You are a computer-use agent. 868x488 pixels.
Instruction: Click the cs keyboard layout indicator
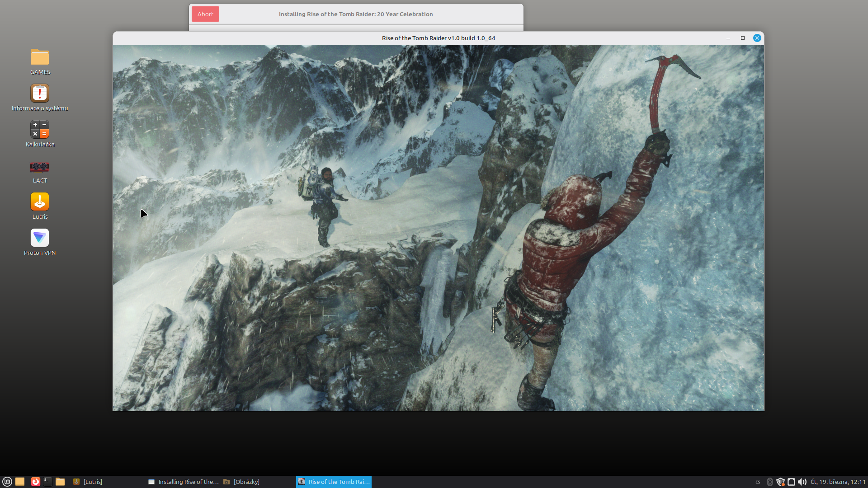(758, 482)
